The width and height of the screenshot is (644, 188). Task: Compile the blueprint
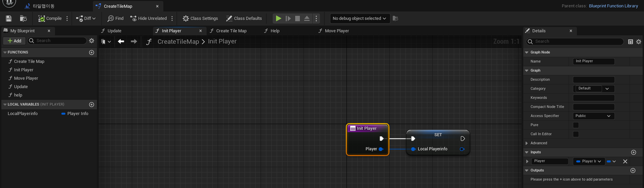click(50, 19)
